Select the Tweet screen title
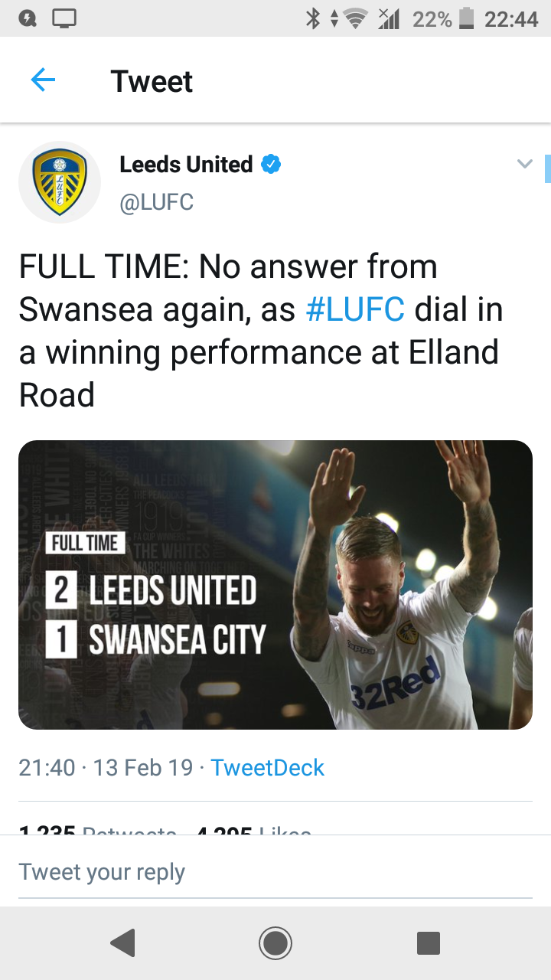 coord(152,80)
